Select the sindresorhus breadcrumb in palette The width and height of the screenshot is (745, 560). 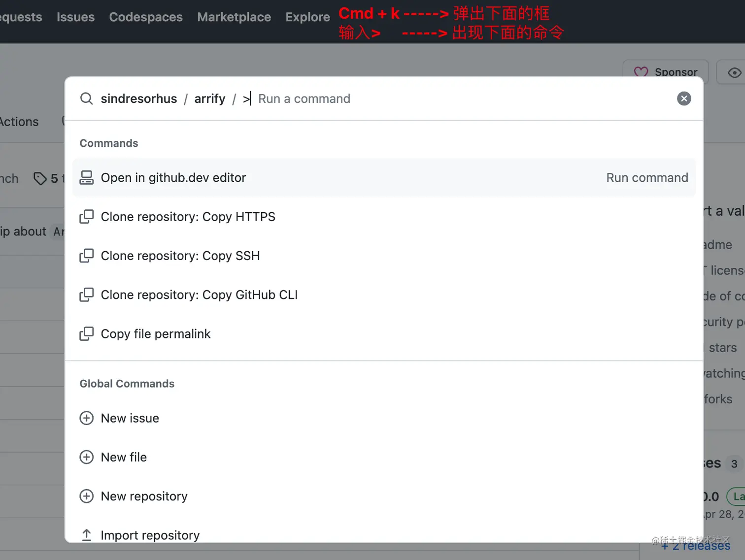139,99
